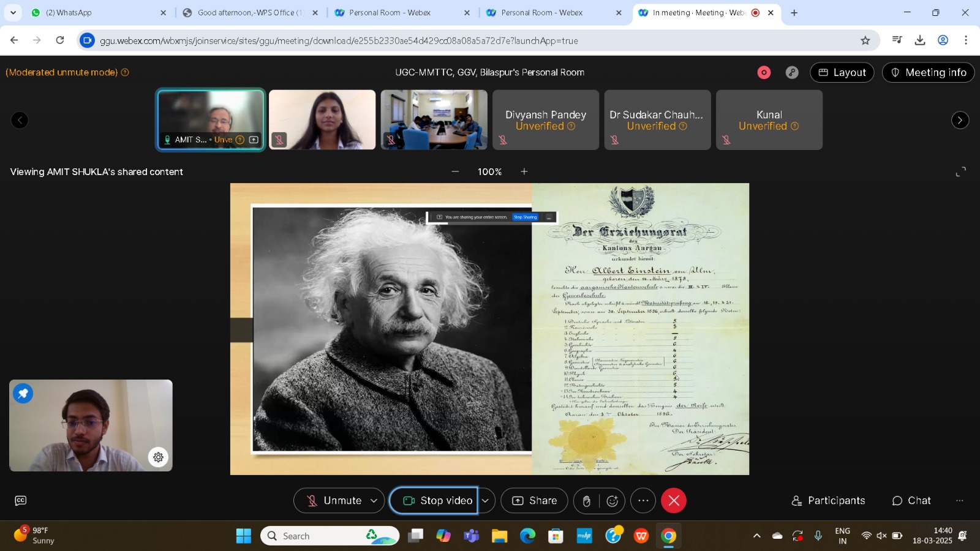980x551 pixels.
Task: Go back to previous page
Action: click(x=14, y=40)
